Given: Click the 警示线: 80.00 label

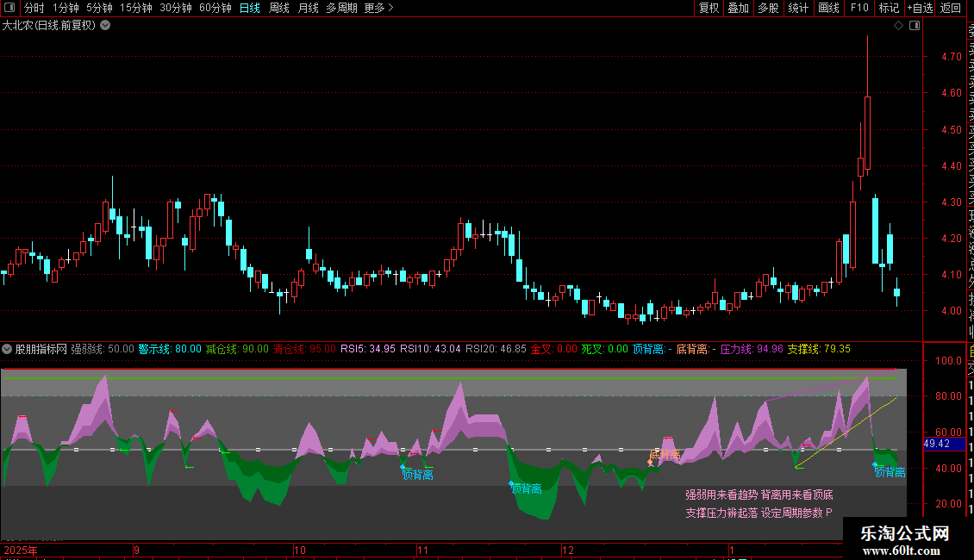Looking at the screenshot, I should tap(170, 349).
